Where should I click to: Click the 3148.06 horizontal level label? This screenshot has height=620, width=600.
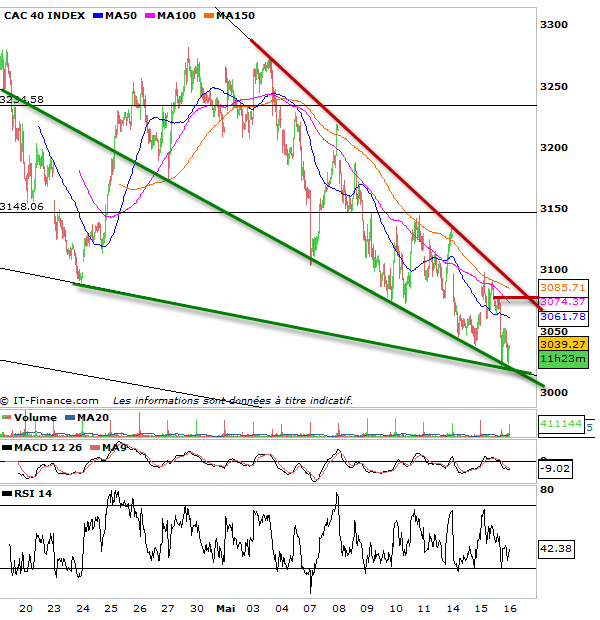click(x=22, y=207)
